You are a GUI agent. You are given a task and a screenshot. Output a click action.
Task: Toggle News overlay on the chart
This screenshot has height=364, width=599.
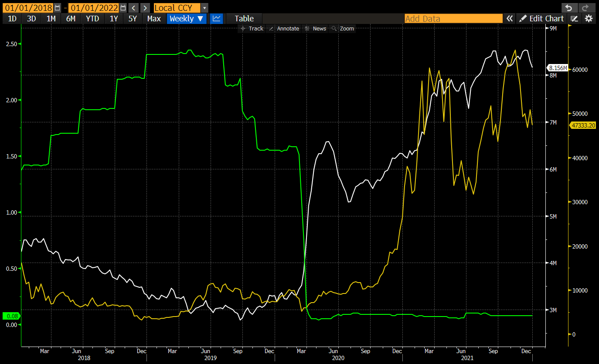tap(315, 28)
